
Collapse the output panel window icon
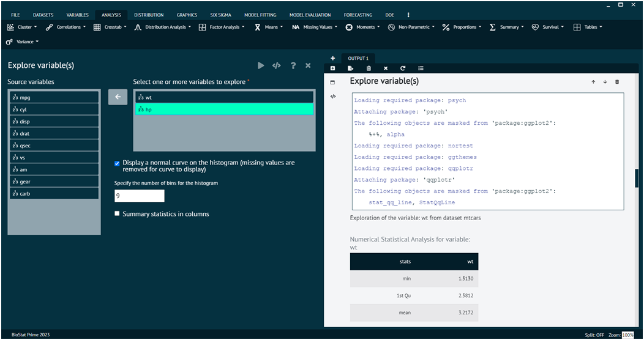pos(332,83)
